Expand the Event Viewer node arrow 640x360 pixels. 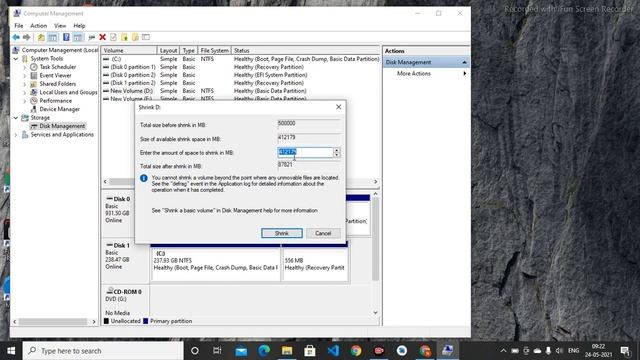click(24, 76)
